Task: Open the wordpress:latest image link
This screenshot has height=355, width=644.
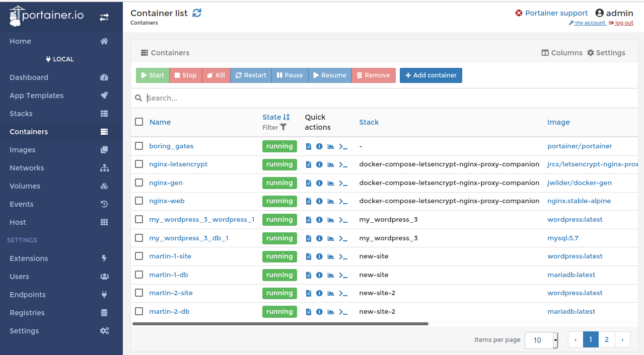Action: click(x=575, y=219)
